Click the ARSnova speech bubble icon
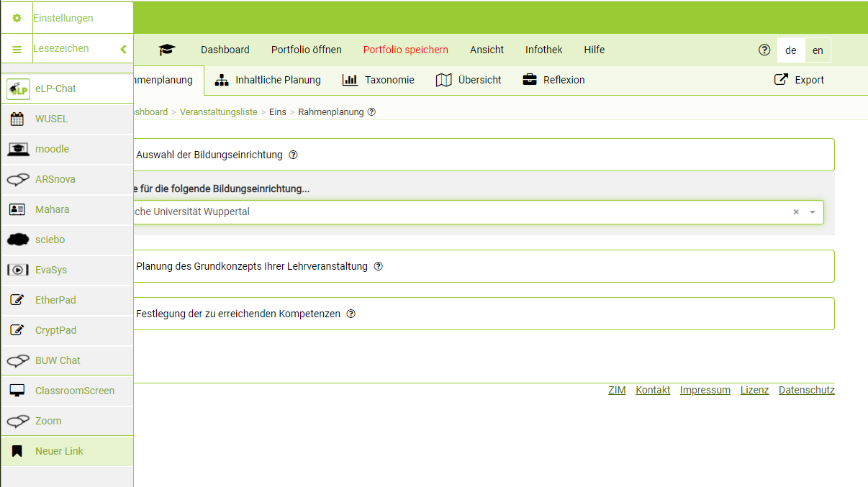The width and height of the screenshot is (868, 487). 18,180
